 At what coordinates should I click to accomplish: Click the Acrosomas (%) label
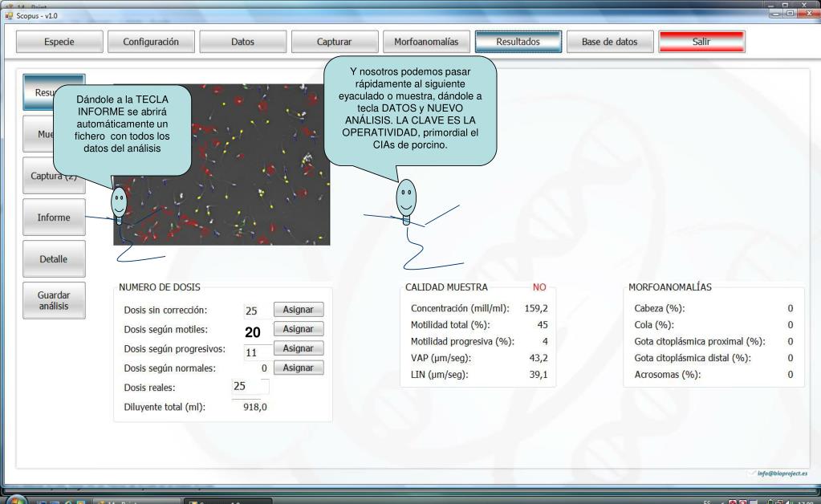coord(668,375)
